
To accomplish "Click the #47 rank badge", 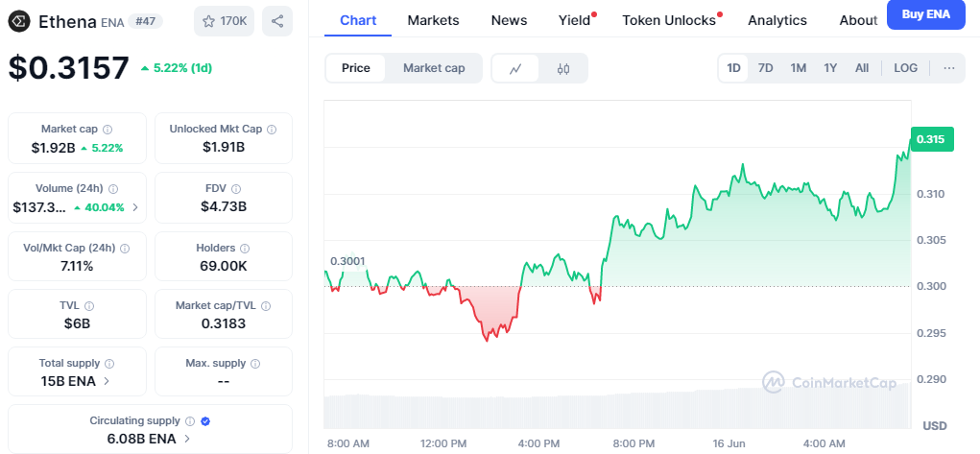I will [146, 21].
